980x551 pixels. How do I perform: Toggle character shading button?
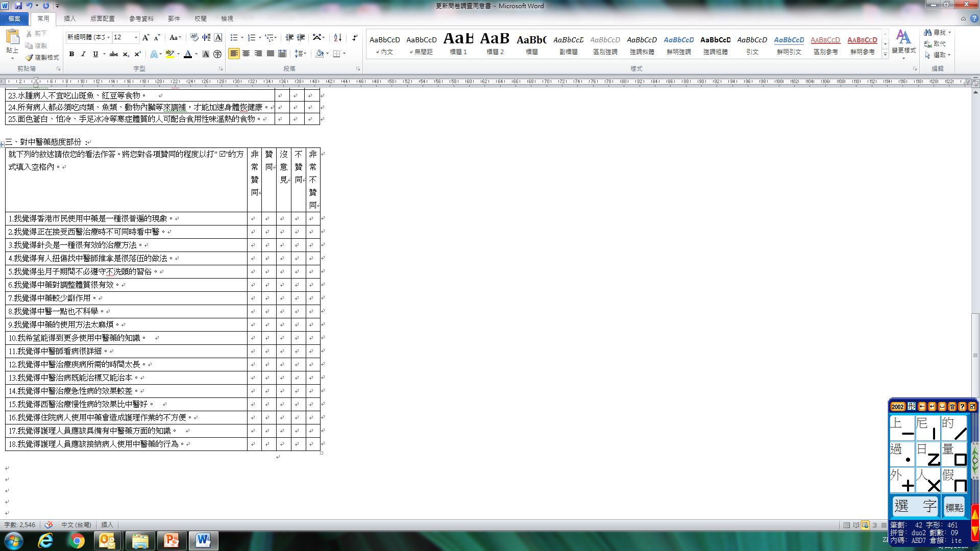[x=206, y=54]
